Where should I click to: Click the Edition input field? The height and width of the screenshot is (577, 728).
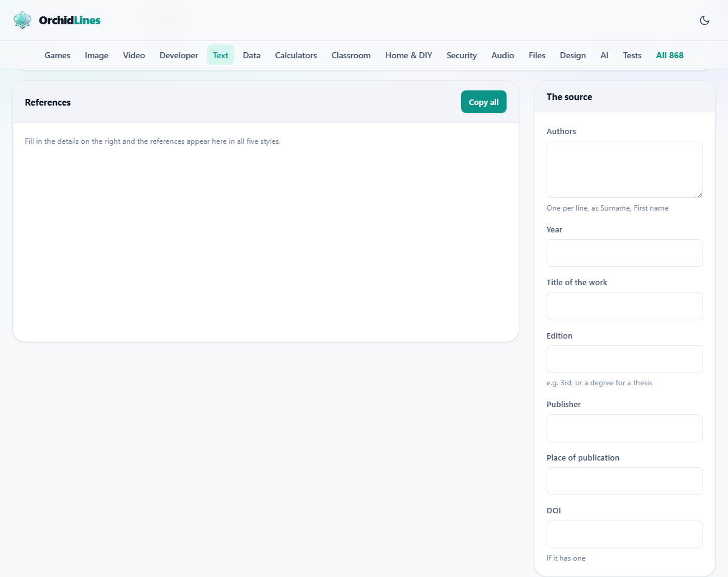pos(625,359)
